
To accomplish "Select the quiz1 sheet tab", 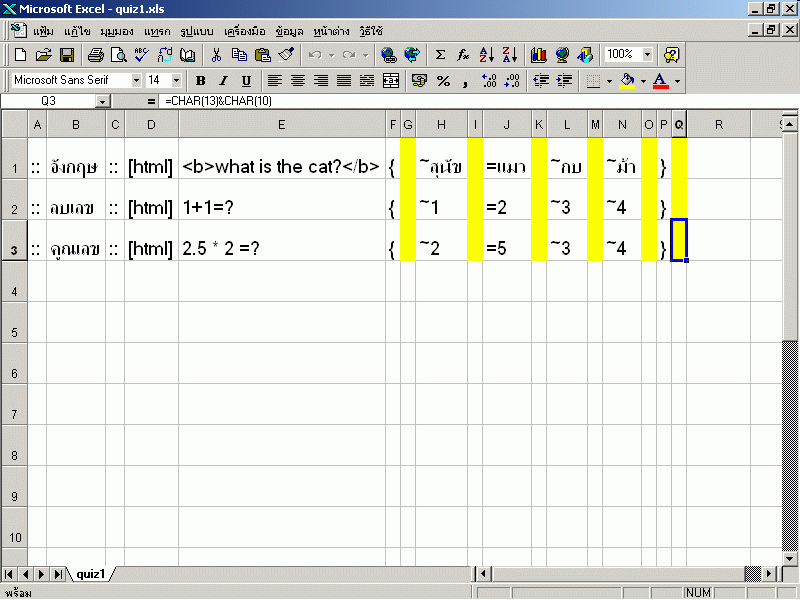I will [91, 574].
